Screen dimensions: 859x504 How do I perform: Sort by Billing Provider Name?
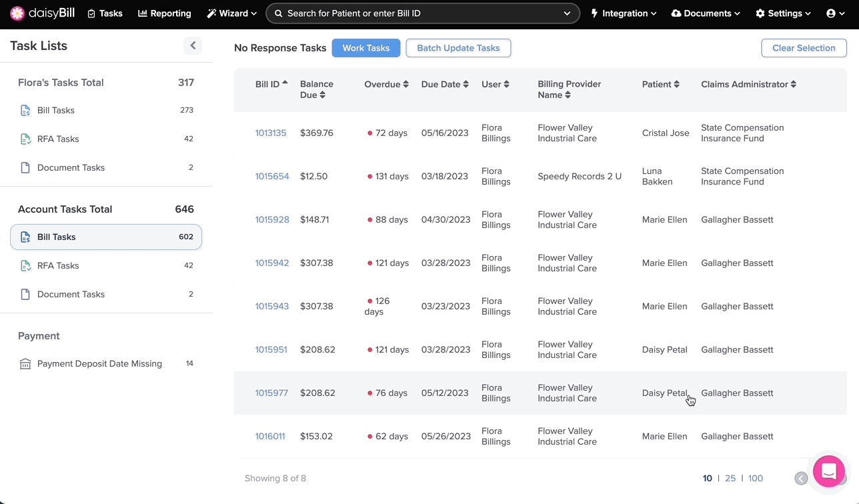tap(570, 89)
